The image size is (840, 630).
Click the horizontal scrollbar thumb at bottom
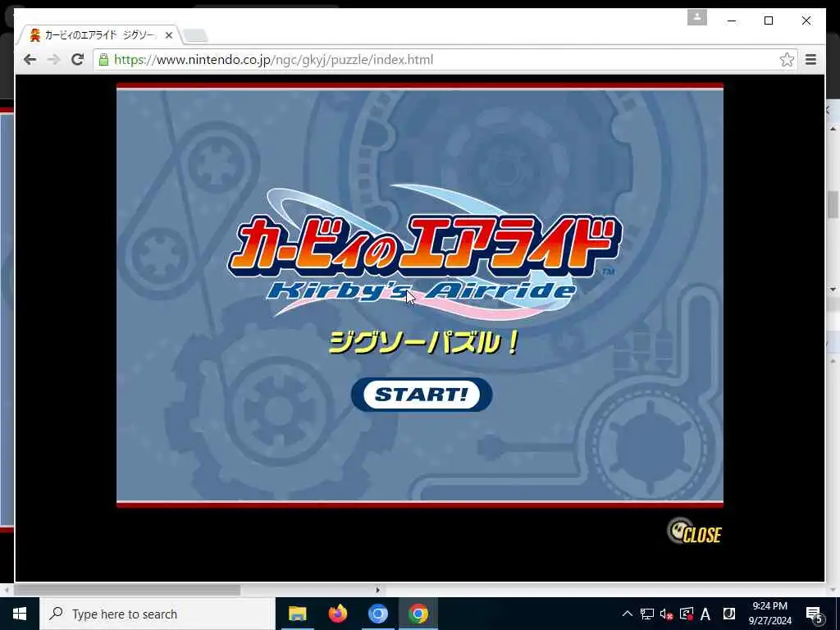(127, 590)
